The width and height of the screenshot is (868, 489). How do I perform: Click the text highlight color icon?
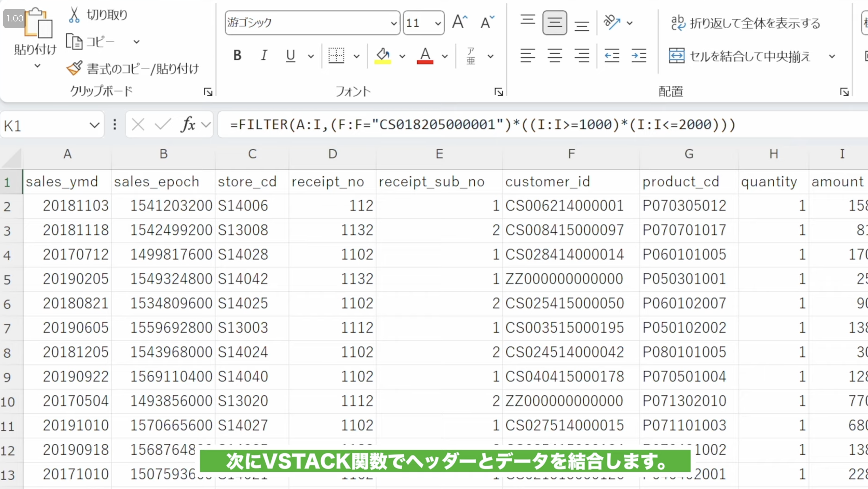coord(382,56)
